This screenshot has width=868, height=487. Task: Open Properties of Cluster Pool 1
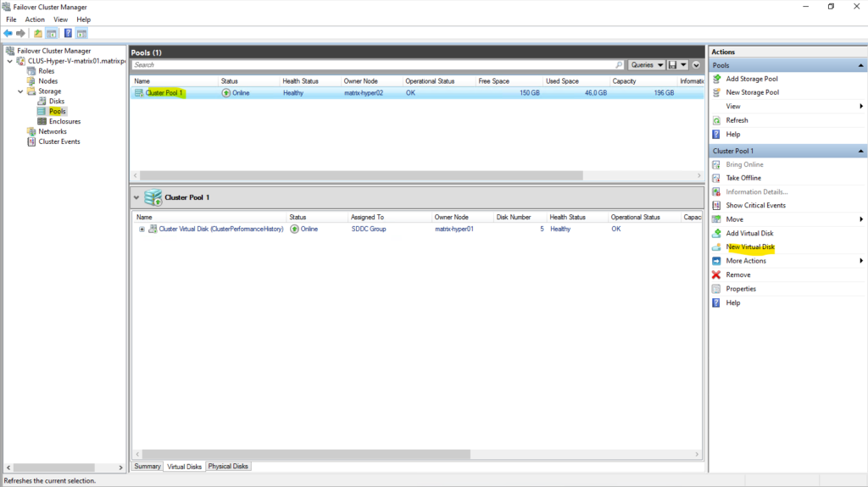[x=741, y=289]
